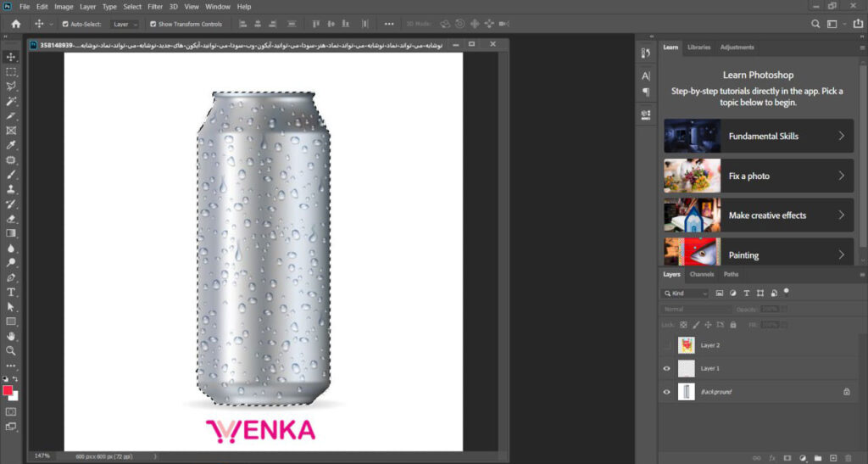Select the Clone Stamp tool
868x464 pixels.
(x=10, y=189)
